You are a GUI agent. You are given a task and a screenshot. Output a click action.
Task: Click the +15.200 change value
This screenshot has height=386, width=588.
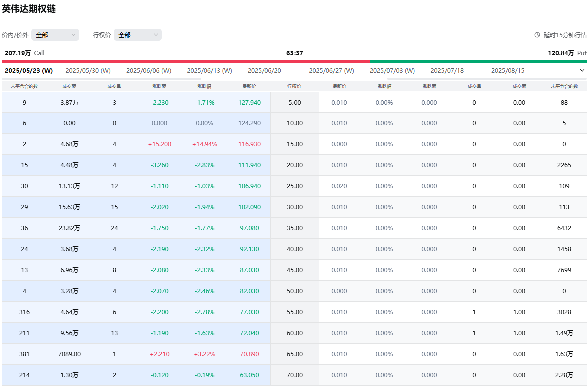tap(159, 144)
